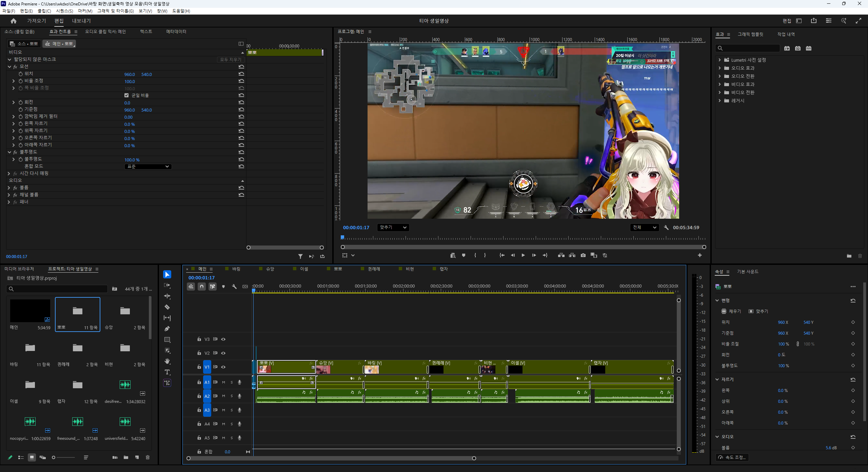Screen dimensions: 868x472
Task: Toggle 균일 비율 checkbox
Action: (126, 95)
